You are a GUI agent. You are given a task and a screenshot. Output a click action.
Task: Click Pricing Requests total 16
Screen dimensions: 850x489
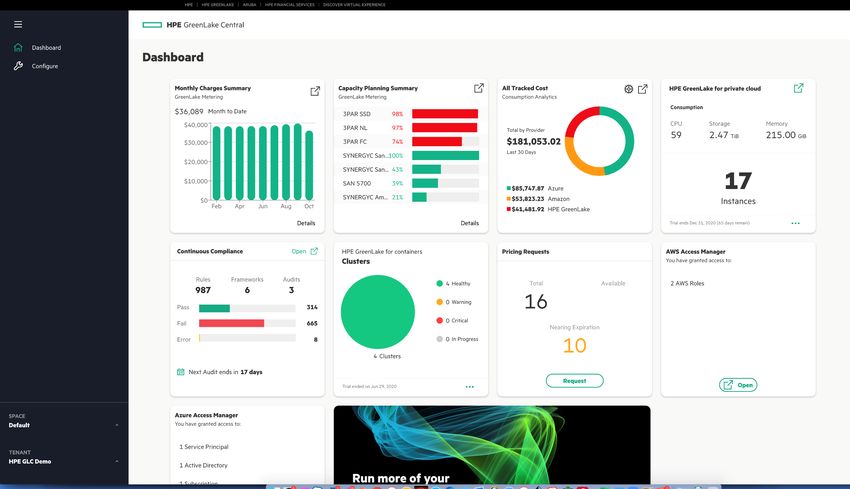tap(536, 301)
